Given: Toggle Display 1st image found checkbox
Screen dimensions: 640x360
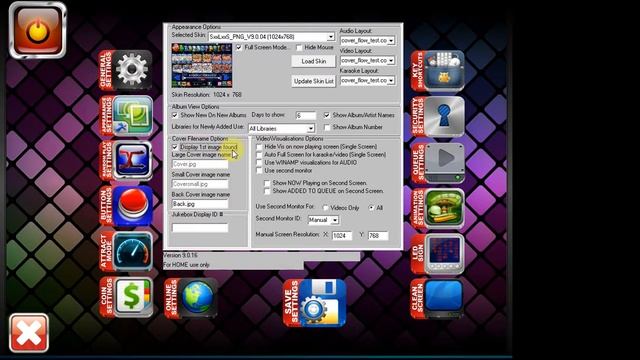Looking at the screenshot, I should click(x=175, y=147).
